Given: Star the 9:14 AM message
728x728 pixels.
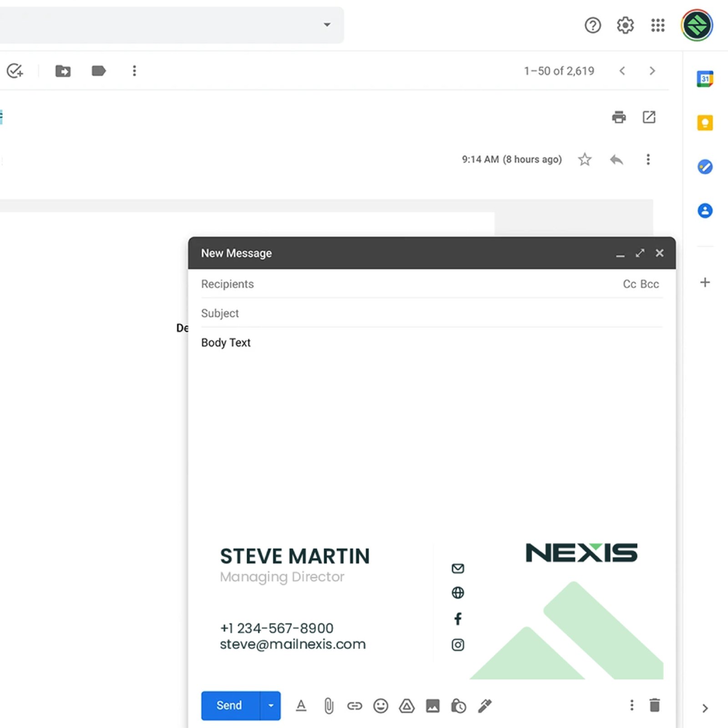Looking at the screenshot, I should click(x=585, y=160).
